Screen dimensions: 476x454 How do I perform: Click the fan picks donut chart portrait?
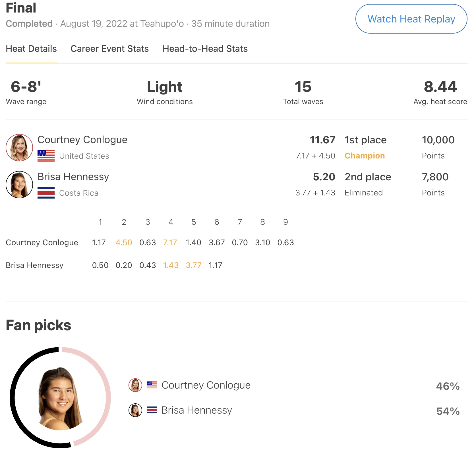coord(60,398)
